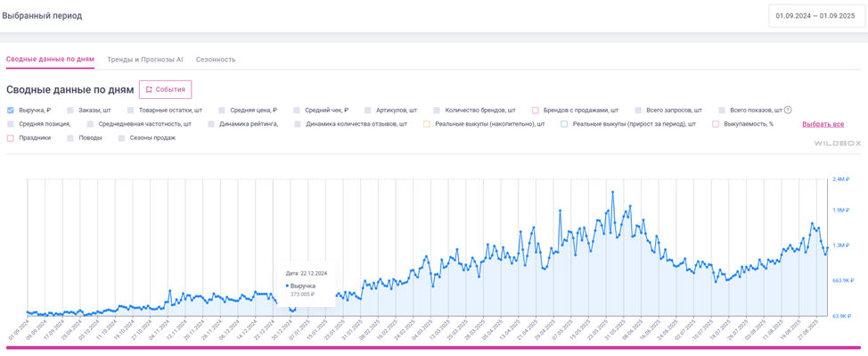Check the Сезоны продаж option
Image resolution: width=868 pixels, height=356 pixels.
pyautogui.click(x=121, y=137)
